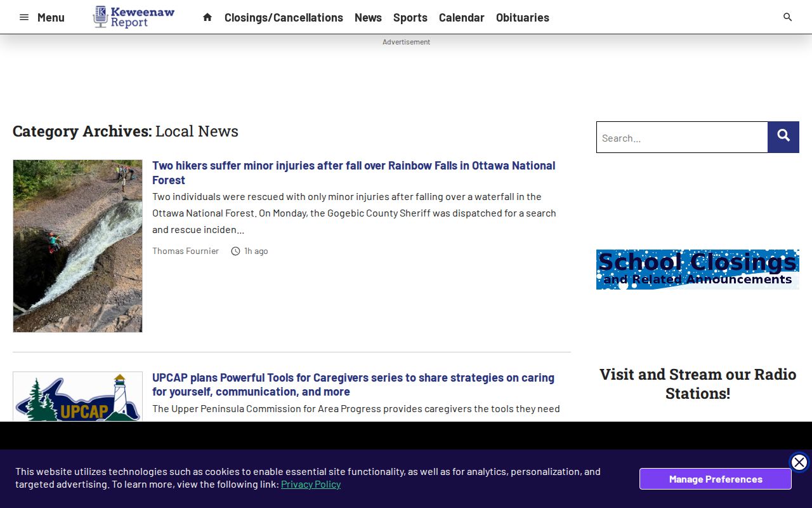Read the Rainbow Falls hikers article headline

[x=353, y=173]
